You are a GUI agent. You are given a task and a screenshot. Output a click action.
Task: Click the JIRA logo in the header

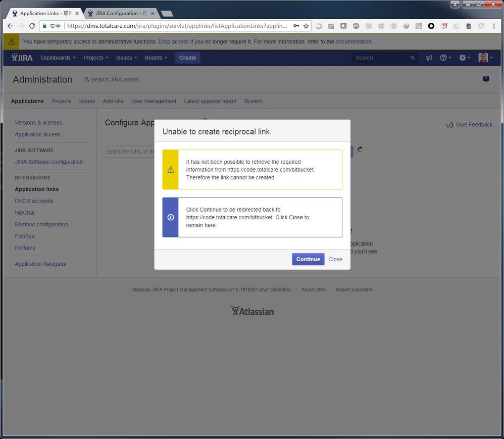(22, 58)
